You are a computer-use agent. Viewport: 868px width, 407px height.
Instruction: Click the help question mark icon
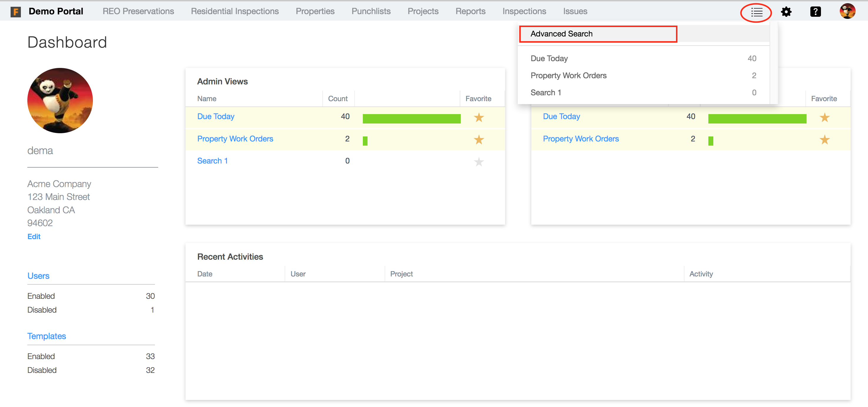(815, 12)
